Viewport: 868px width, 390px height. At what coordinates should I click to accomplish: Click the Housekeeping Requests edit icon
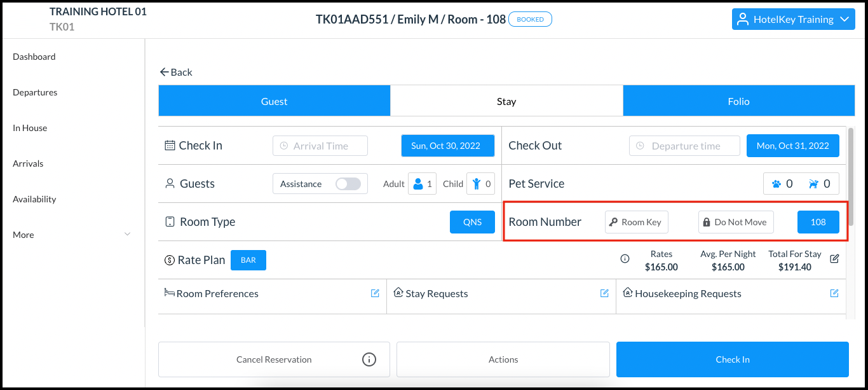[834, 293]
